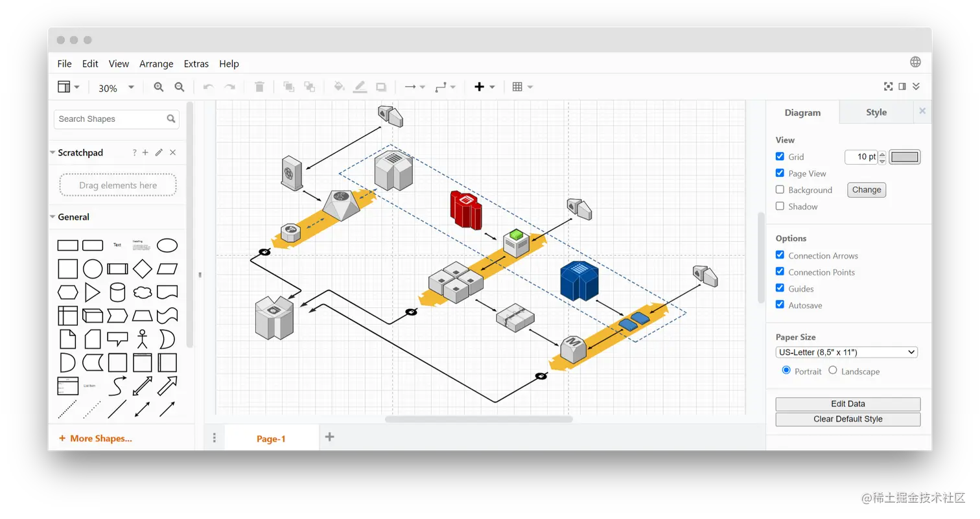This screenshot has height=519, width=980.
Task: Select the parallelogram shape in General
Action: coord(167,269)
